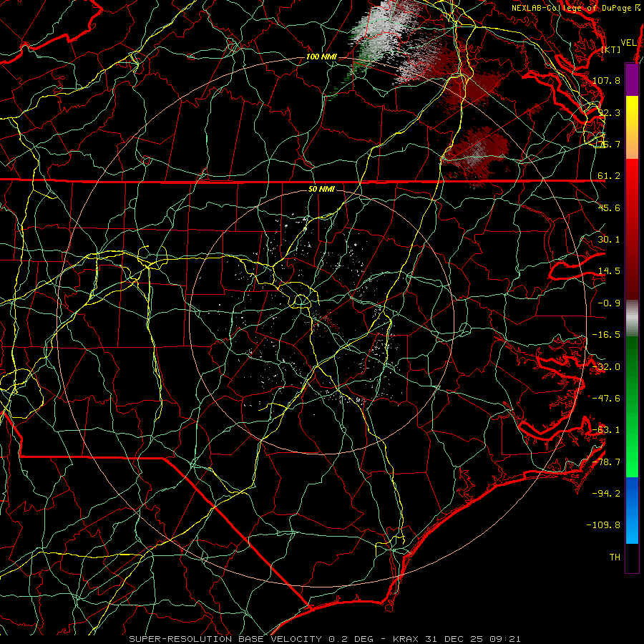Select the 107.8 velocity scale value

point(606,80)
